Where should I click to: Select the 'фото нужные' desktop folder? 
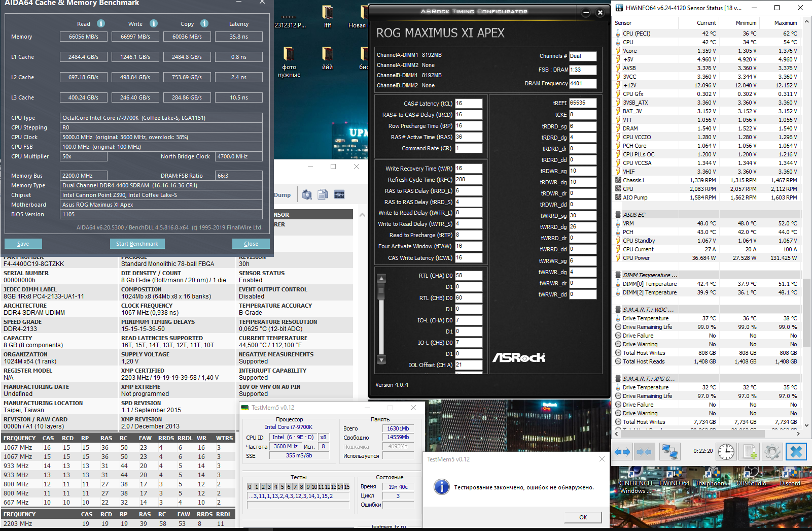pos(289,61)
